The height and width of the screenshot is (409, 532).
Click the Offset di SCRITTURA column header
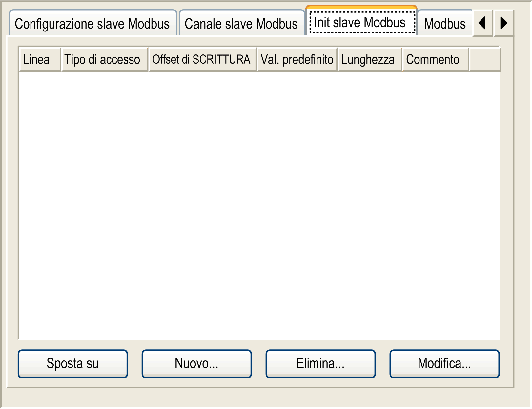(202, 59)
